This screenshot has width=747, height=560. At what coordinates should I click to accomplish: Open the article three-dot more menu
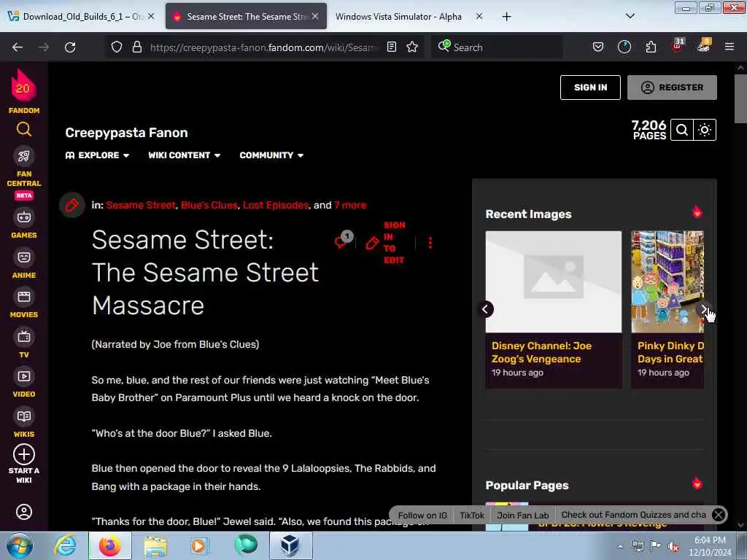click(430, 243)
